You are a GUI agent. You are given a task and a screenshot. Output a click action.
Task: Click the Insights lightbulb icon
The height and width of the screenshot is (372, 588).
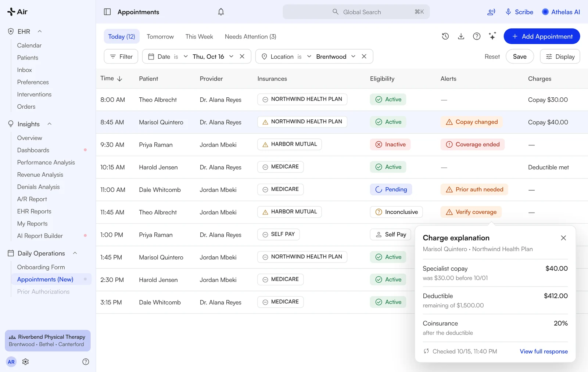[x=11, y=124]
